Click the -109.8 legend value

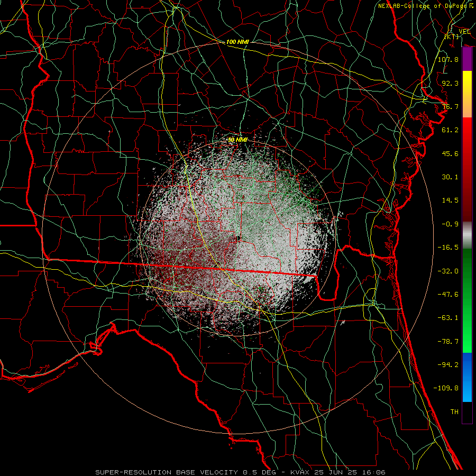pos(446,388)
